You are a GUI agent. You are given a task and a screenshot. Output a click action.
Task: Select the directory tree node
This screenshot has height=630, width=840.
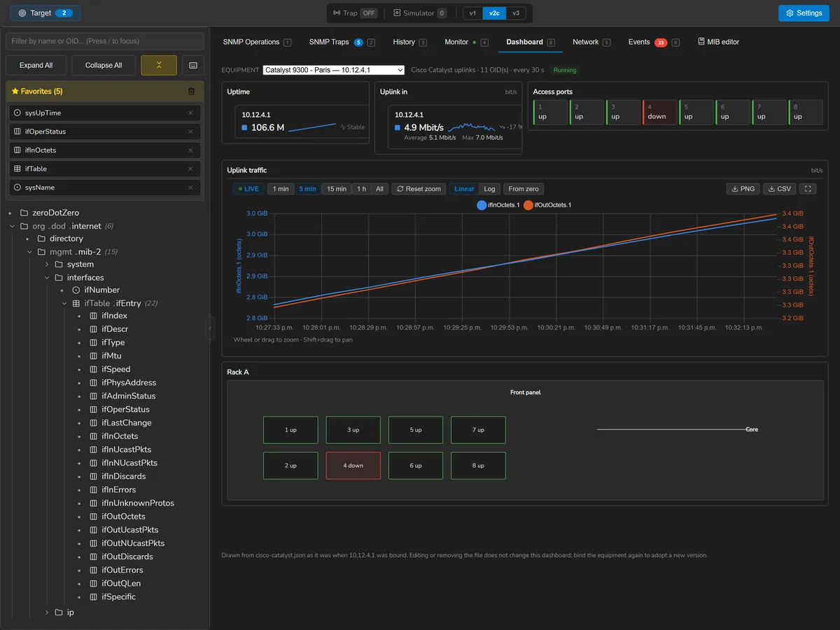pos(66,239)
